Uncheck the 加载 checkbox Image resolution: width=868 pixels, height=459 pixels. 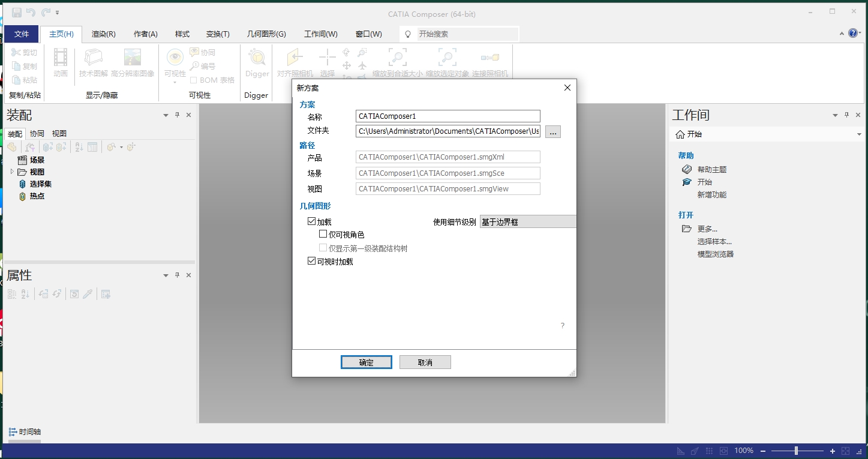(312, 221)
